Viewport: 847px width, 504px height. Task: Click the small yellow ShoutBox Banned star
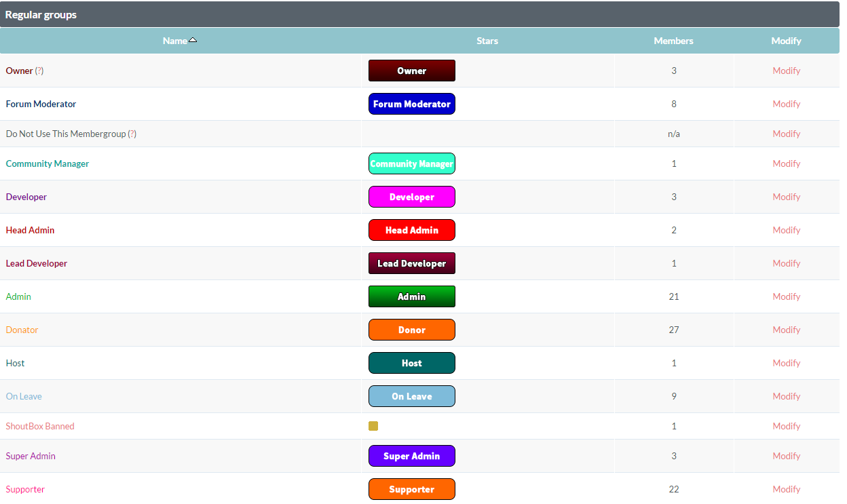373,426
